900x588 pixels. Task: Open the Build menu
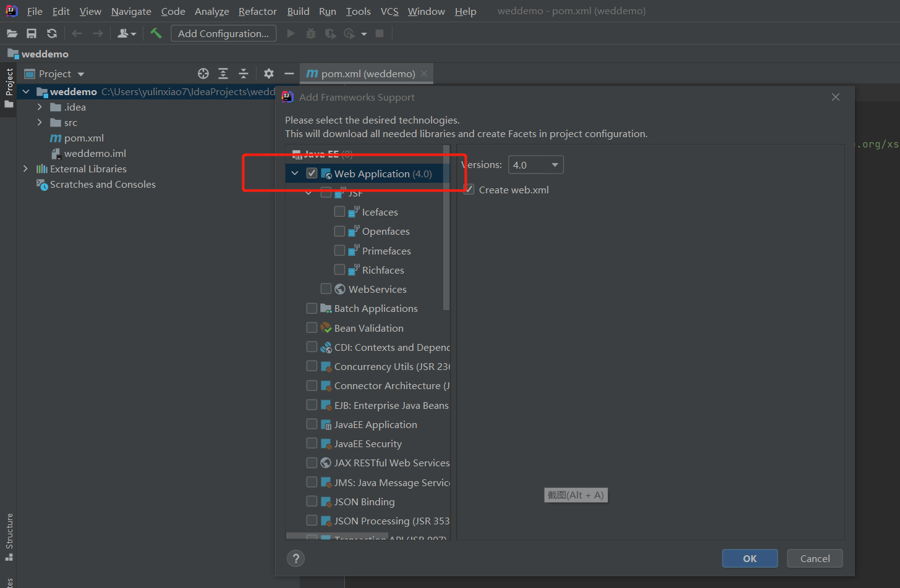pos(298,11)
